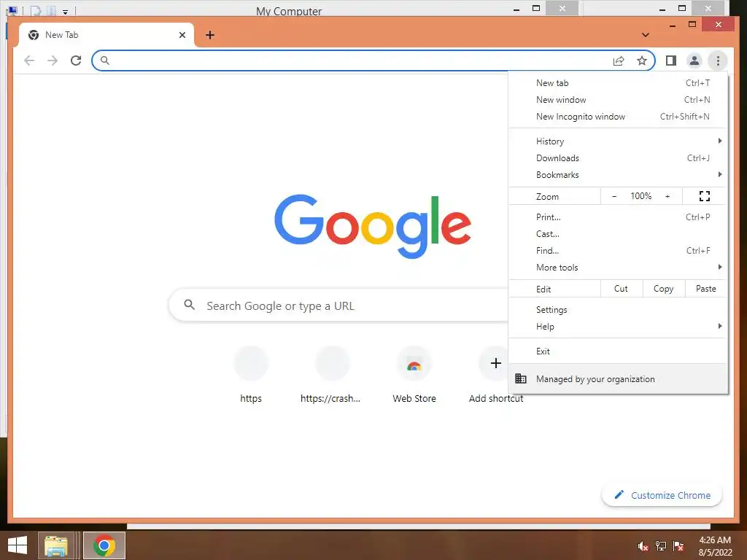Reload the current page

[x=76, y=61]
